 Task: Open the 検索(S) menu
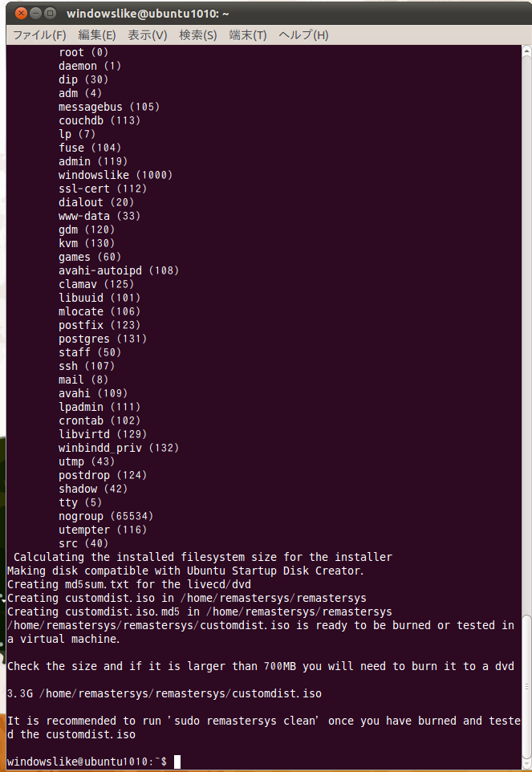198,35
